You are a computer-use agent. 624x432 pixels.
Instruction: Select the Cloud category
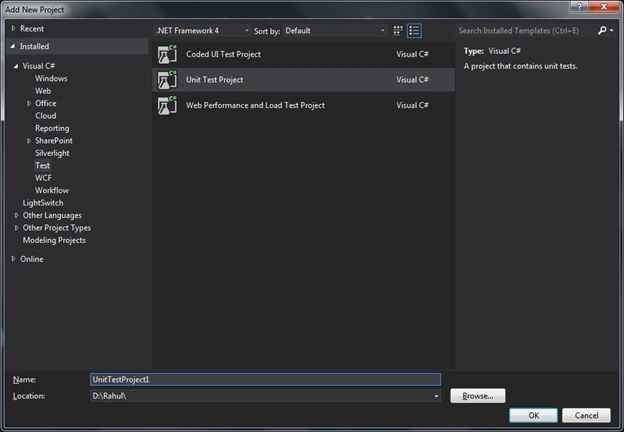tap(45, 116)
